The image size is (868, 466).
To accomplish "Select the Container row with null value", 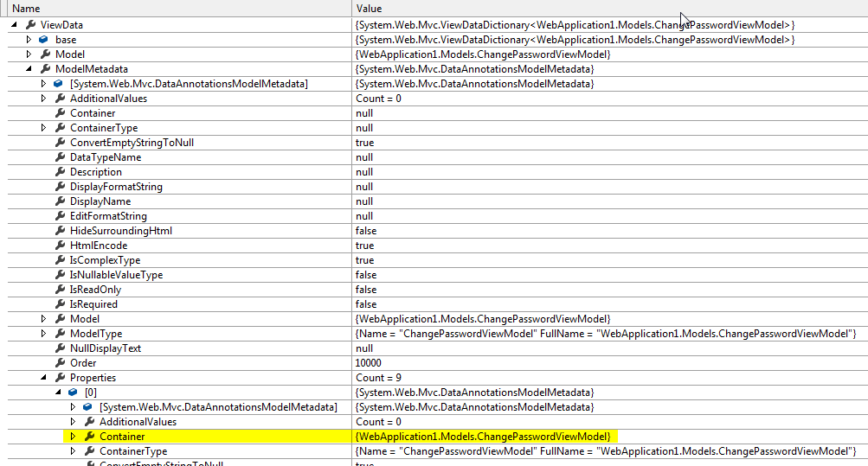I will [x=438, y=112].
